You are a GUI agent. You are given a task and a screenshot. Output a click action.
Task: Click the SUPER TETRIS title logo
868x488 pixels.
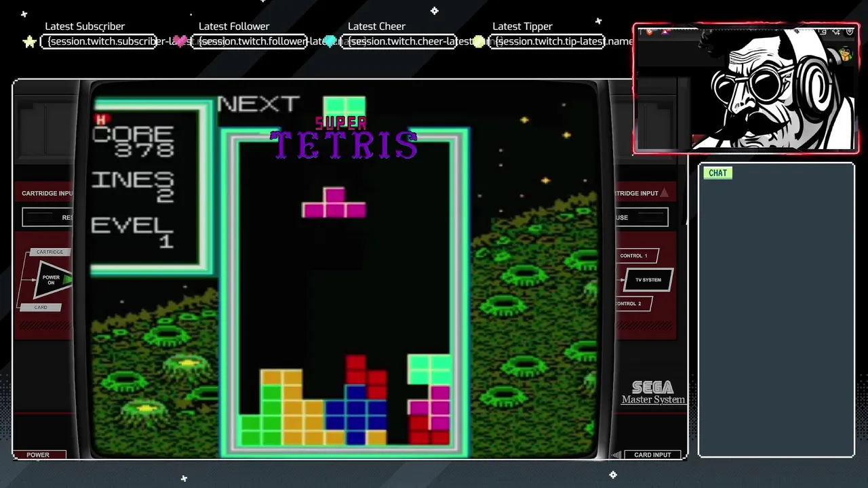(x=344, y=139)
